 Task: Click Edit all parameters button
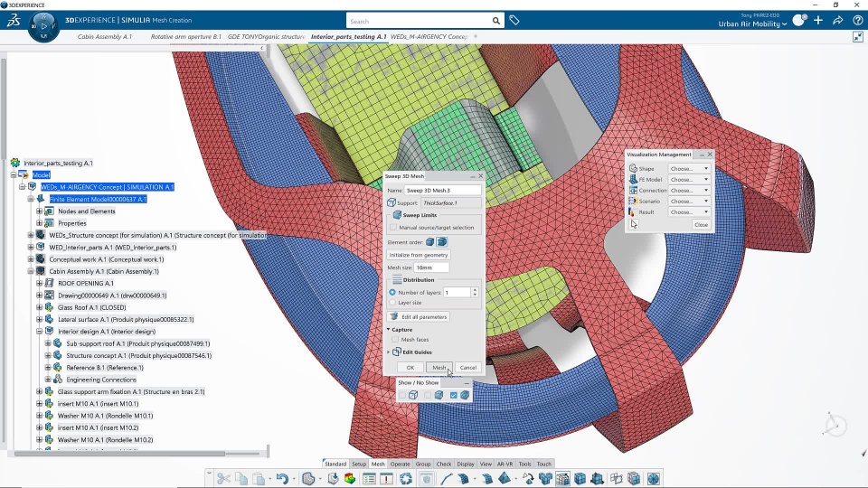coord(419,317)
